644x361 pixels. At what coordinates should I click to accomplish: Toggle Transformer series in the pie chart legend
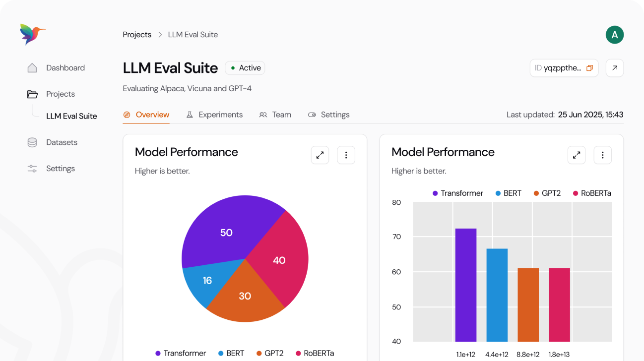tap(180, 353)
